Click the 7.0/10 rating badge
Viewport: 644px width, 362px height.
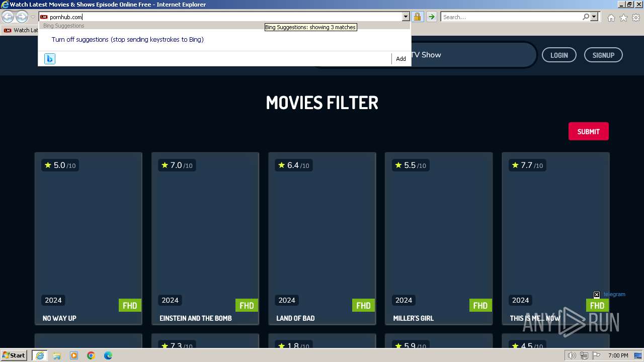pos(177,165)
